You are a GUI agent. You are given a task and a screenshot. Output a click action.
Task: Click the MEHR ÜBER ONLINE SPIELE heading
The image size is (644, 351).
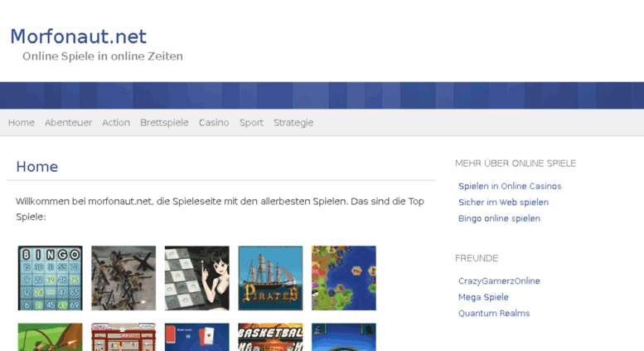coord(516,163)
